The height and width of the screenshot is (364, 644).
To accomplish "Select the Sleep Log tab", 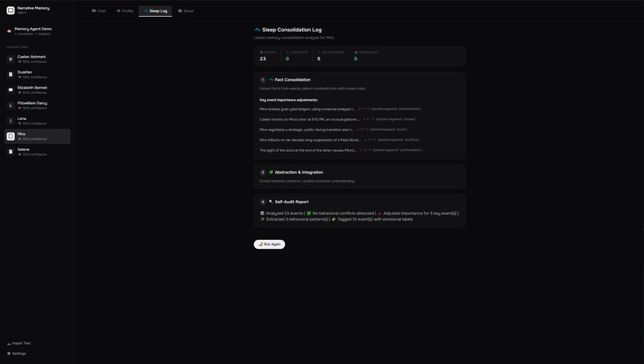I will pyautogui.click(x=155, y=10).
